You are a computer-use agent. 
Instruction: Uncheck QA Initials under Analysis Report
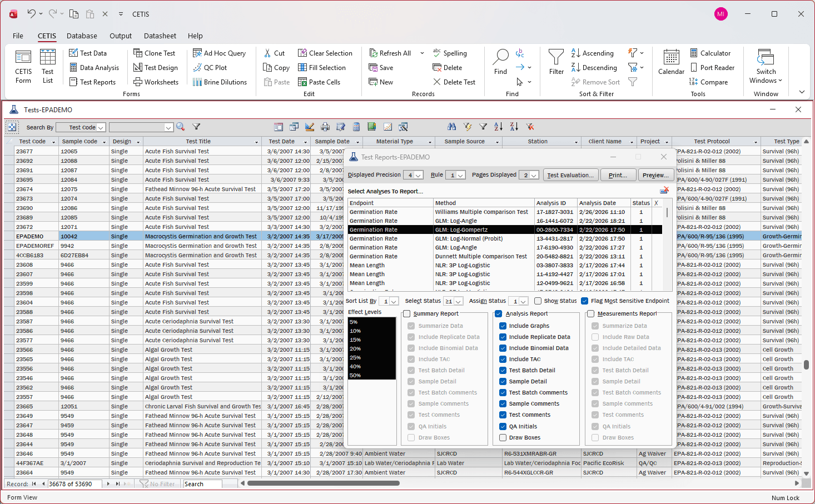click(503, 427)
